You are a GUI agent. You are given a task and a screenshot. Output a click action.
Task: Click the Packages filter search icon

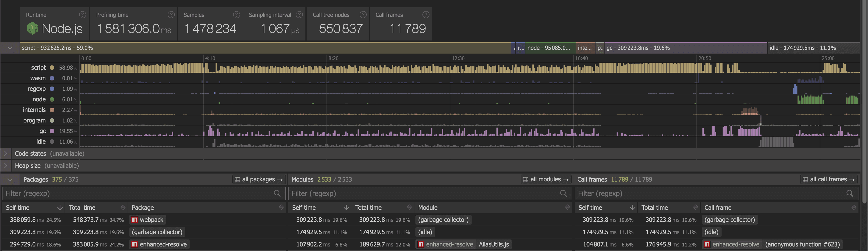point(277,193)
